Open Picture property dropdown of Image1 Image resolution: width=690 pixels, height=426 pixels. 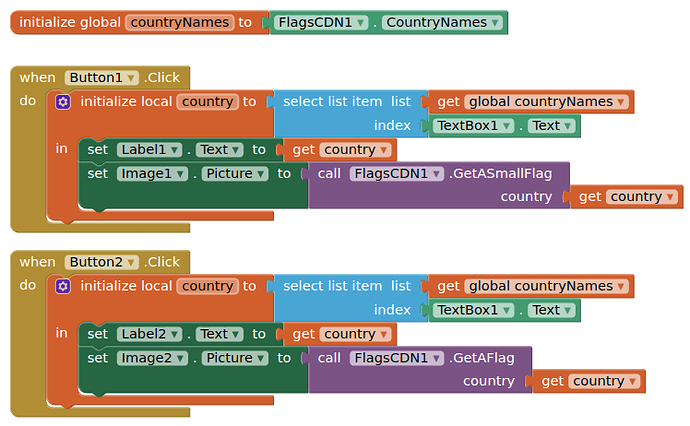235,174
